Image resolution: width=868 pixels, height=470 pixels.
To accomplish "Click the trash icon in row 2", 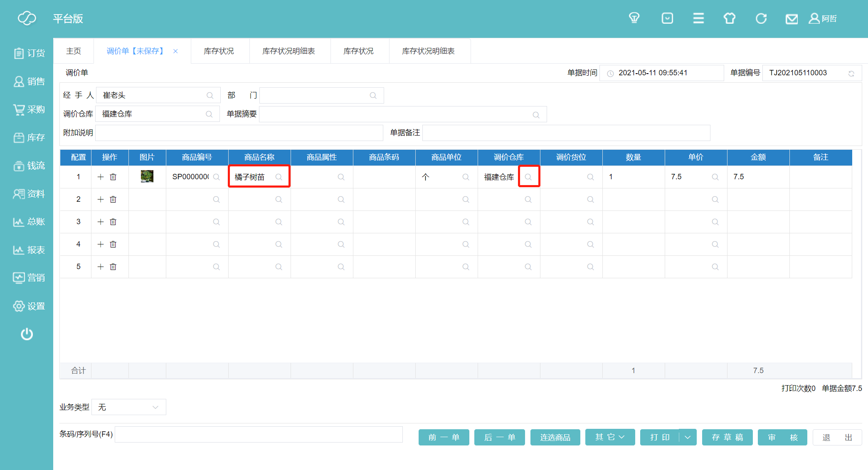I will pyautogui.click(x=113, y=199).
